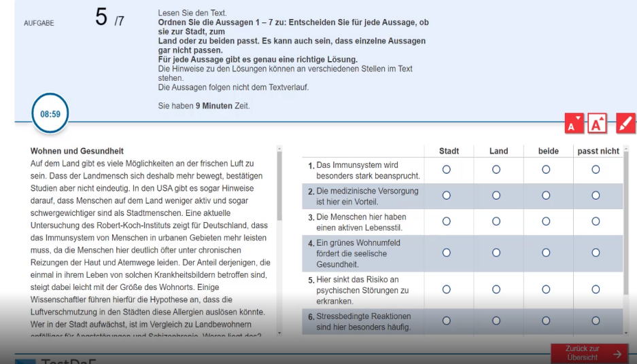Click the reading text scroll-down arrow
This screenshot has width=637, height=364.
pos(279,333)
